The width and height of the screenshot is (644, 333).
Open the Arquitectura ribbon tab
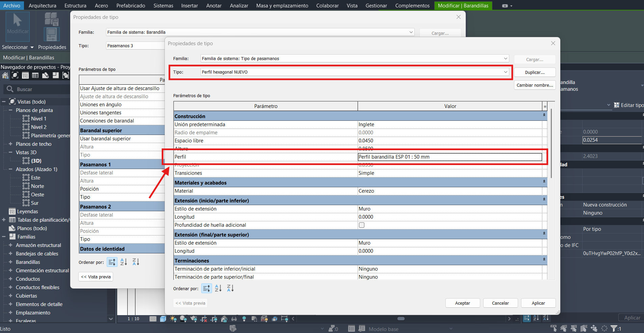(43, 5)
